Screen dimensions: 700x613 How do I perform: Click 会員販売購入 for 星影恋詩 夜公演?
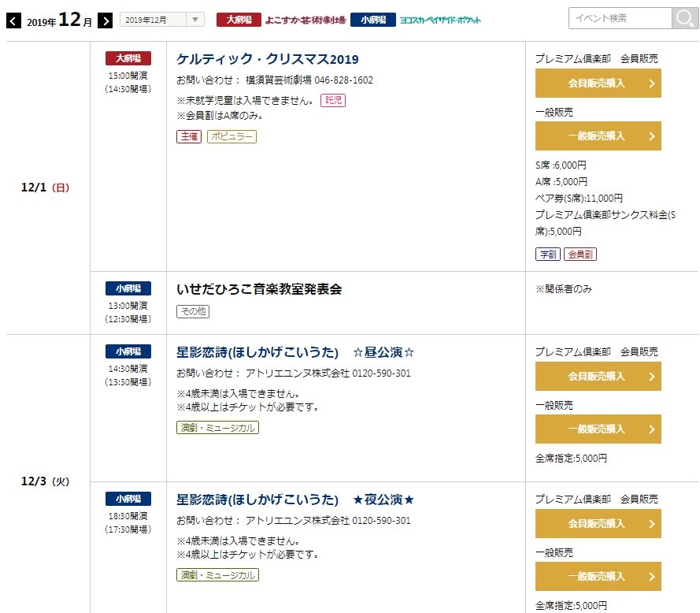598,524
